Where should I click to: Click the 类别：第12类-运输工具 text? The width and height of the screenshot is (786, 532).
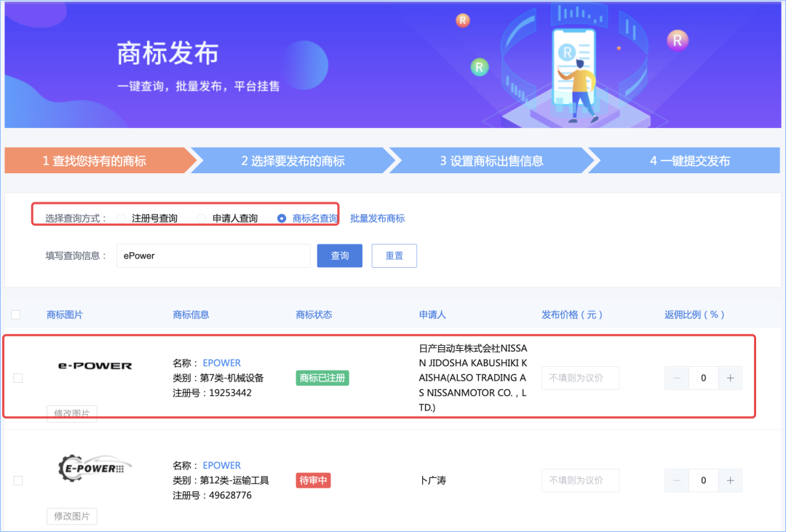click(x=221, y=480)
